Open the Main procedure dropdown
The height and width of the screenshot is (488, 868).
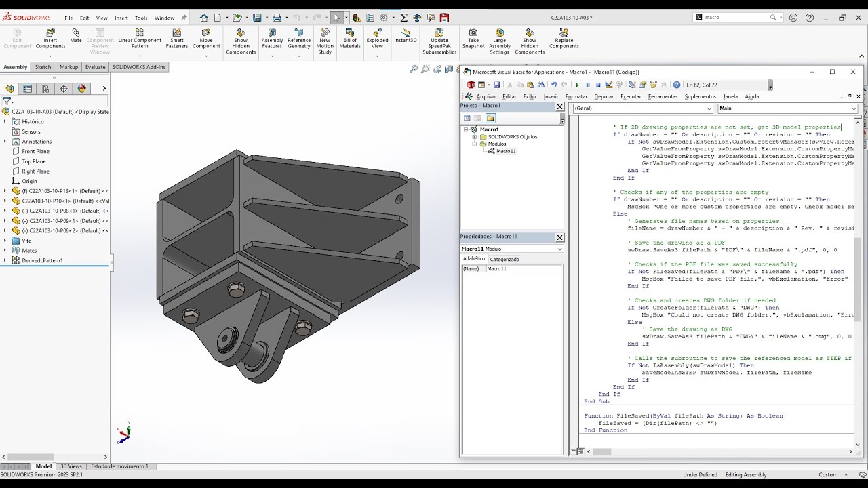[x=854, y=108]
